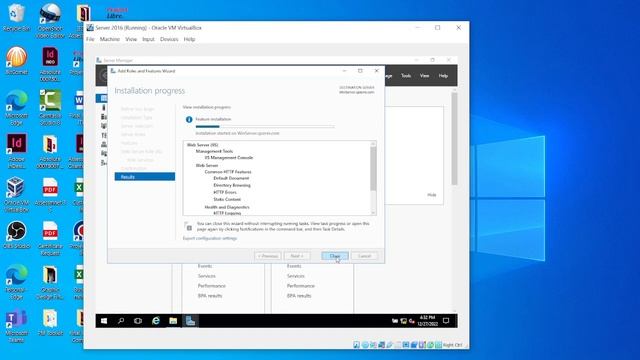Open the Recycle Bin desktop icon
Image resolution: width=640 pixels, height=360 pixels.
[x=16, y=18]
